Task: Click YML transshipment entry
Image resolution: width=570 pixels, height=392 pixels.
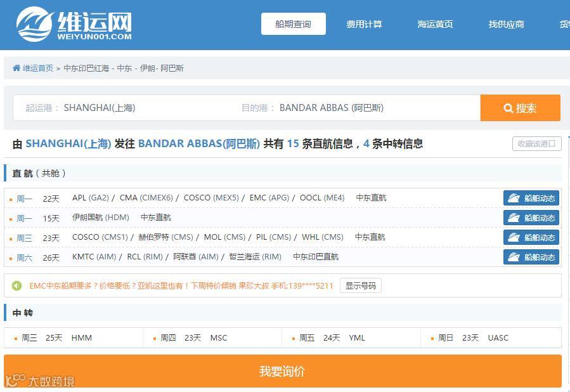Action: coord(357,338)
